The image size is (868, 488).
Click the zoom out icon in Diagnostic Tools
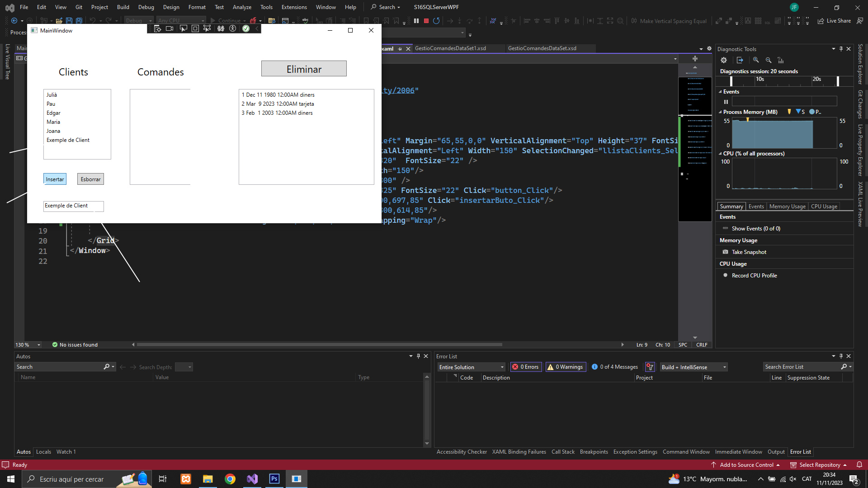click(769, 60)
